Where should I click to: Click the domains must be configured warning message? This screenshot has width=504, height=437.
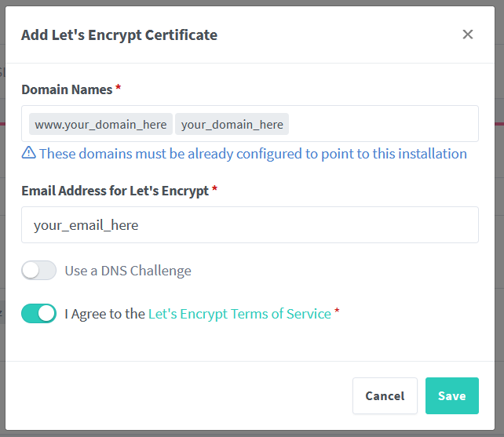point(253,153)
